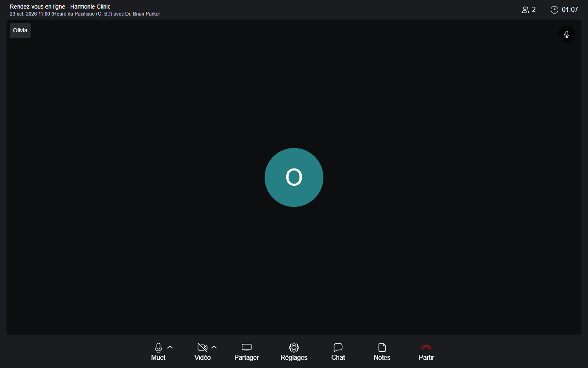The width and height of the screenshot is (588, 368).
Task: Leave the call with Partir
Action: 426,352
